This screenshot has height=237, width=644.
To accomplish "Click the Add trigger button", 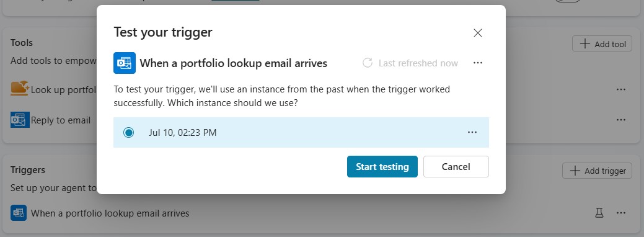I will pos(597,171).
